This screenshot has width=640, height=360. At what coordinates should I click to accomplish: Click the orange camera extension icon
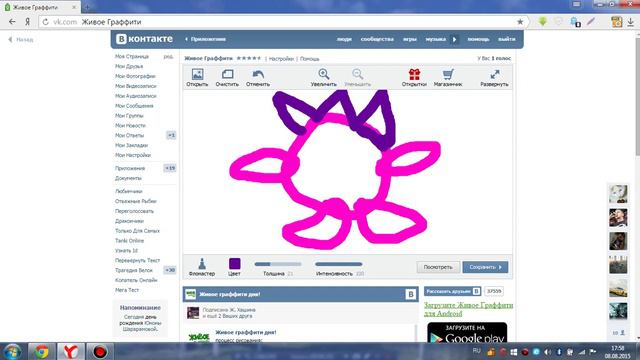[x=616, y=22]
